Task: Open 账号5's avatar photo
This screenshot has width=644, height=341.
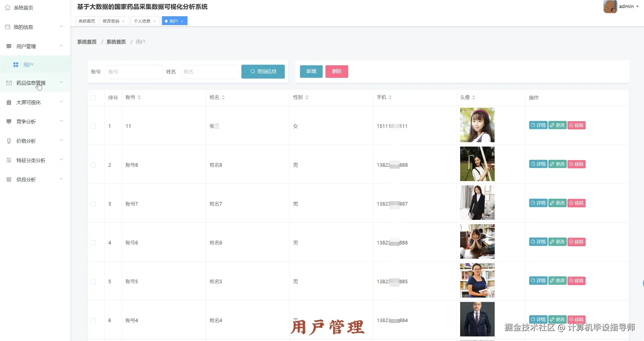Action: click(x=477, y=280)
